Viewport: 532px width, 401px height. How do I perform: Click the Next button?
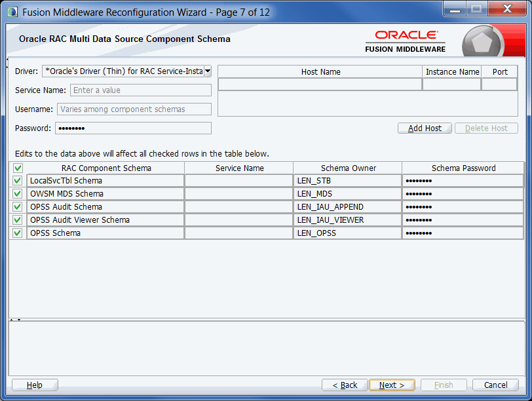[x=392, y=385]
